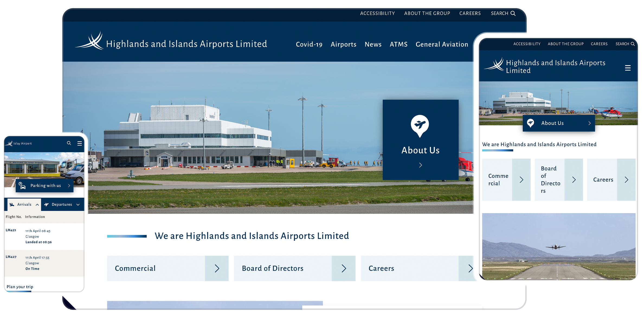The width and height of the screenshot is (644, 318).
Task: Click the parking car icon on mobile
Action: [22, 186]
